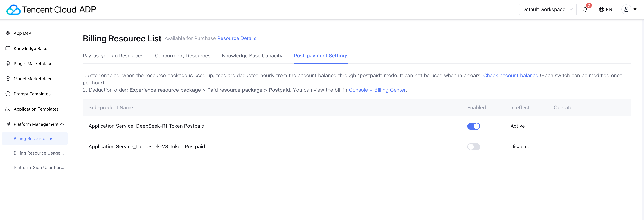Open the notifications bell icon
Viewport: 644px width, 220px height.
(585, 10)
